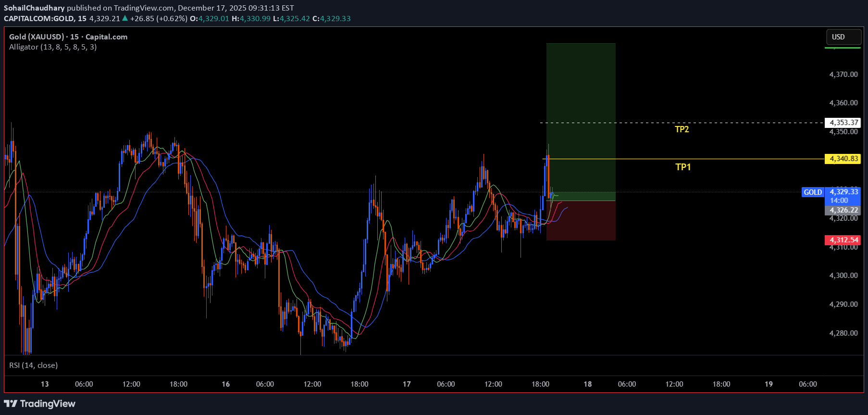Click the white 4,353.37 price tag

tap(843, 123)
